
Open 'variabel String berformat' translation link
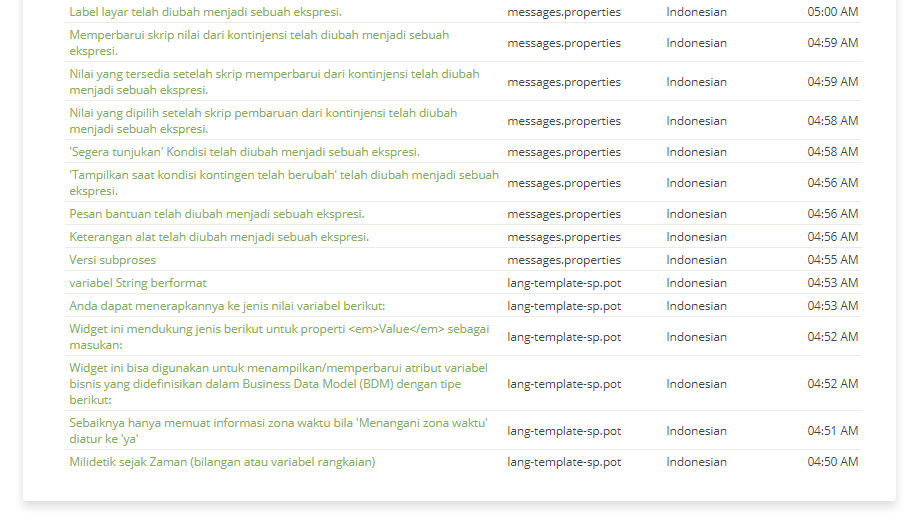(138, 283)
